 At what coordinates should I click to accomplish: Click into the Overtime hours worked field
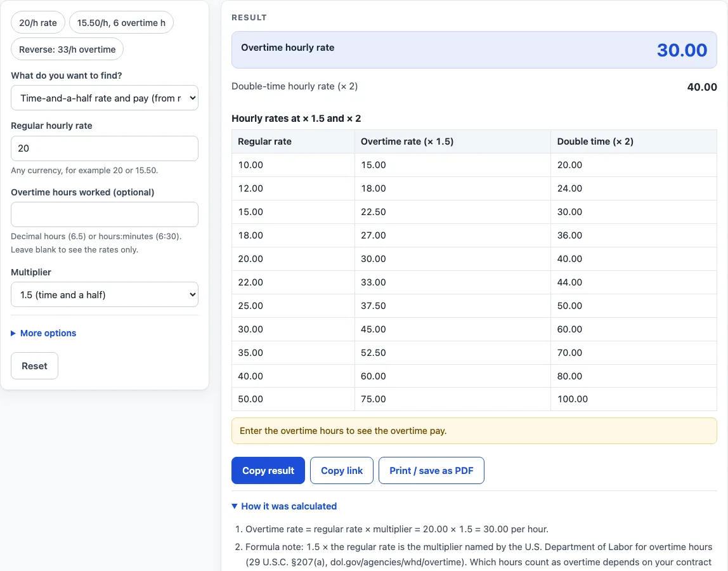click(105, 214)
